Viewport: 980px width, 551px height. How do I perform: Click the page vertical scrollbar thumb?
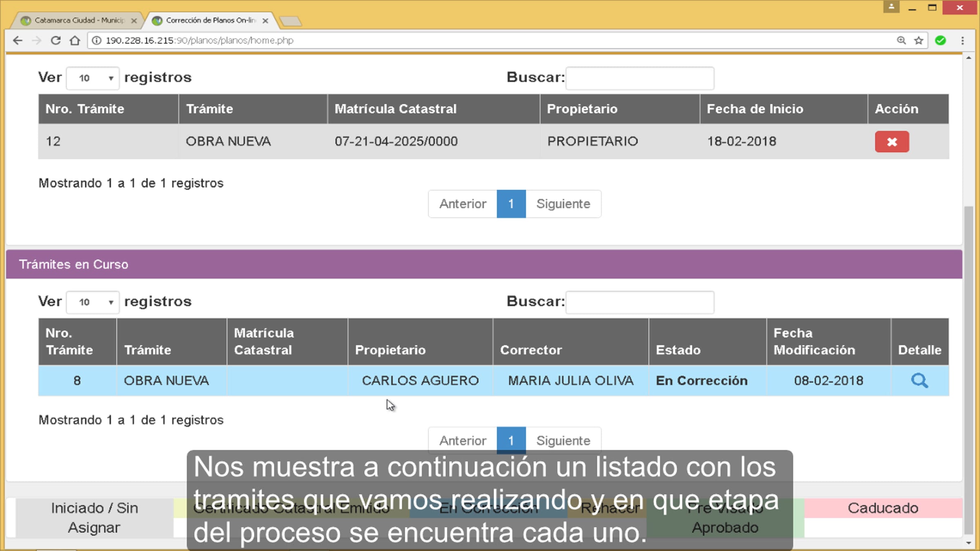[x=969, y=370]
